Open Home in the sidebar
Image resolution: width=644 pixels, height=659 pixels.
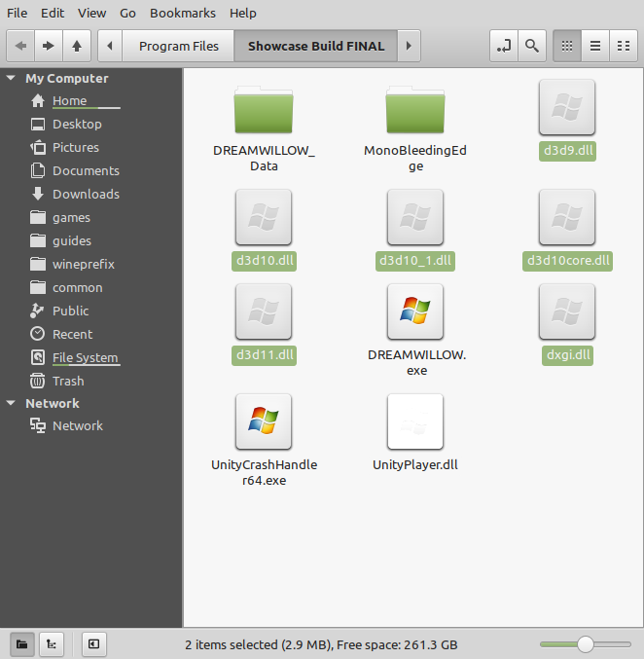[91, 101]
